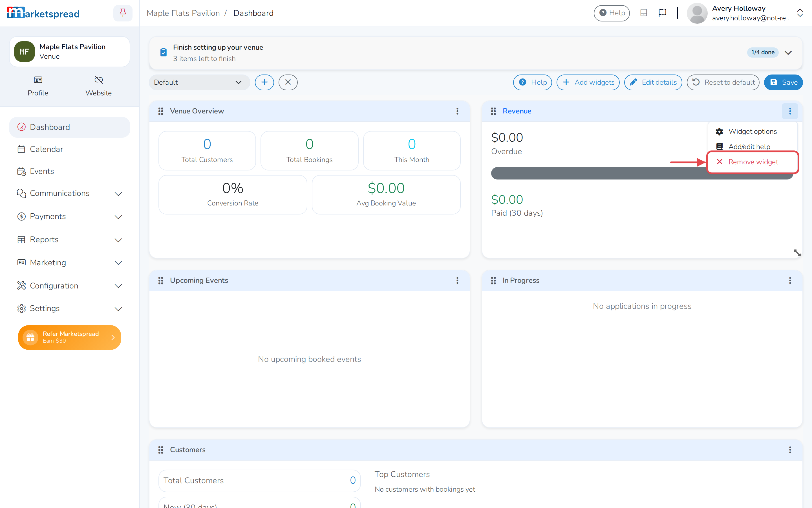The width and height of the screenshot is (812, 508).
Task: Add a new dashboard with plus icon
Action: click(264, 82)
